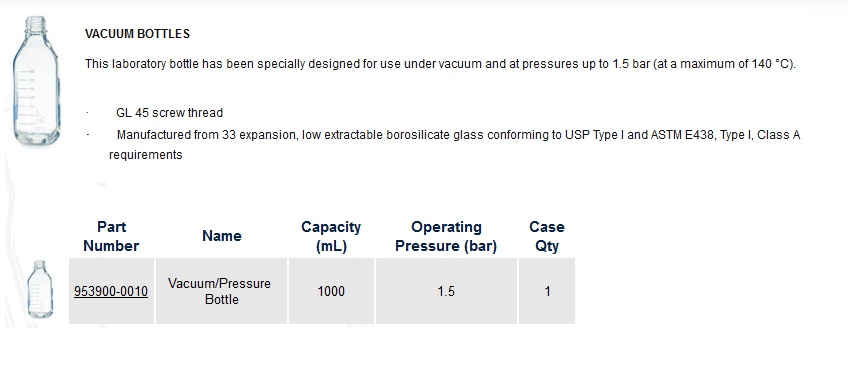Click the bullet dot before GL 45

tap(88, 113)
